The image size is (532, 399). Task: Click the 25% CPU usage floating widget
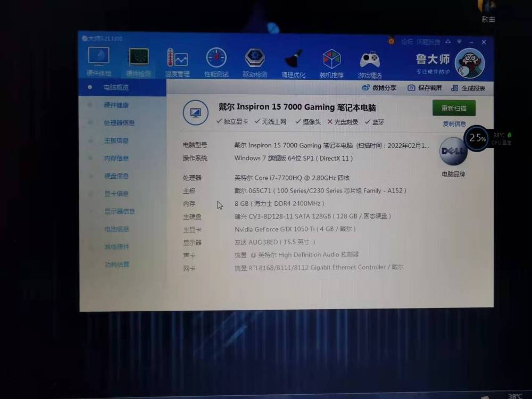[477, 138]
